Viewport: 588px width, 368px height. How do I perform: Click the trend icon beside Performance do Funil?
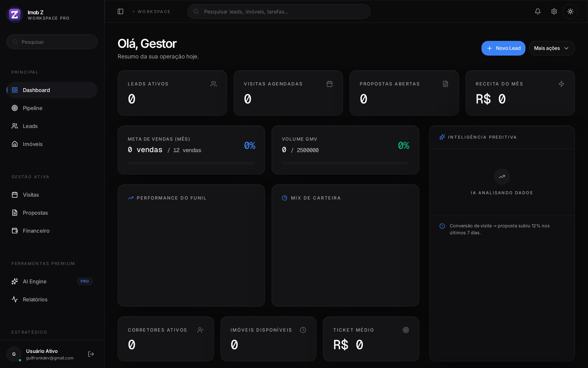131,198
